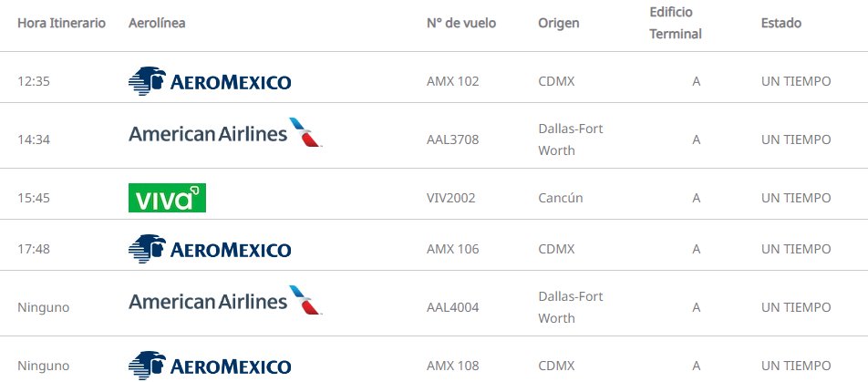This screenshot has height=382, width=868.
Task: Click the green Viva airline logo
Action: 167,198
